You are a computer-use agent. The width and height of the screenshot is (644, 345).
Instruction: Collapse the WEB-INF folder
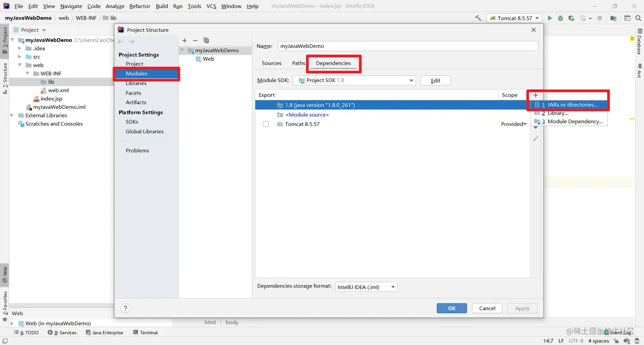[27, 74]
